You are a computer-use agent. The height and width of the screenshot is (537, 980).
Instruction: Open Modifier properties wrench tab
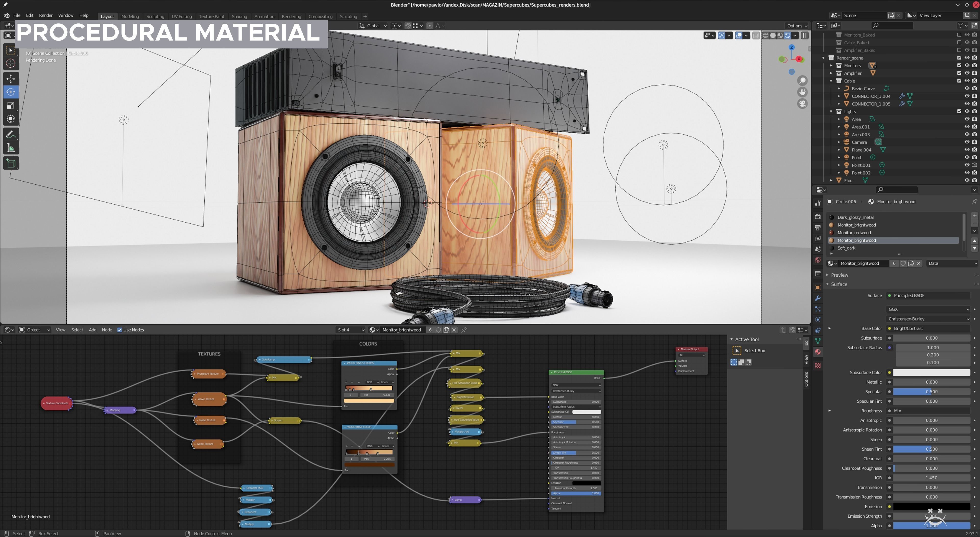[x=817, y=298]
